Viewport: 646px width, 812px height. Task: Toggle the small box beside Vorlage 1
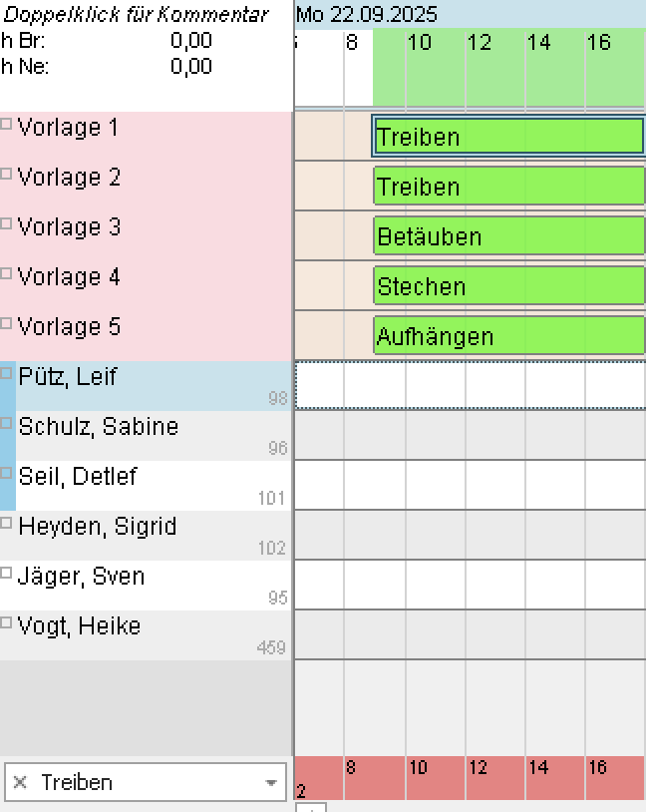pyautogui.click(x=6, y=124)
